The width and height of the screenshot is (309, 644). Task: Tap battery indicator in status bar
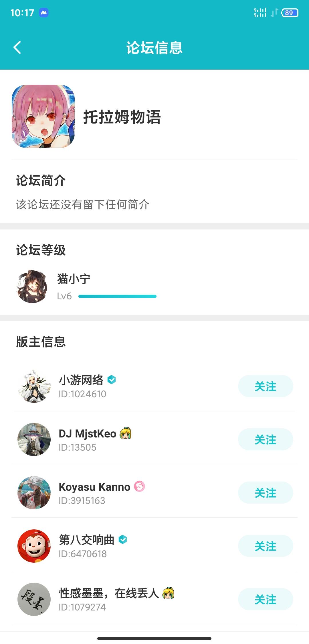[x=290, y=13]
